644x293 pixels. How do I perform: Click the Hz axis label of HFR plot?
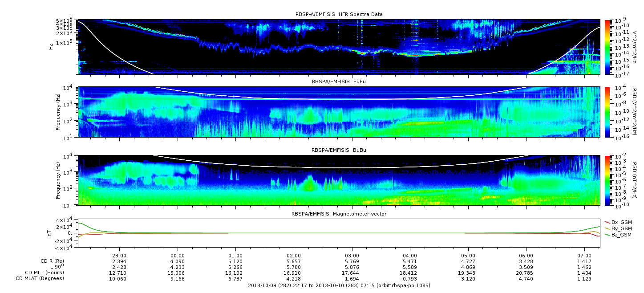51,46
